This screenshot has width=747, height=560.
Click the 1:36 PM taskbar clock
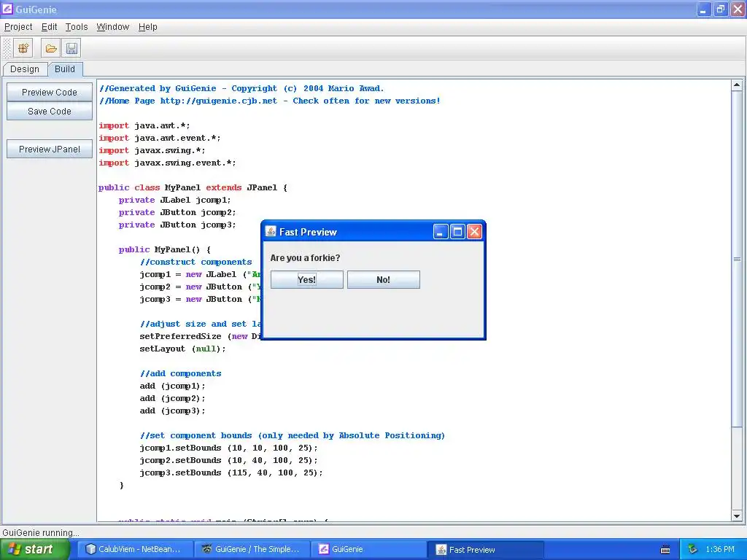720,549
